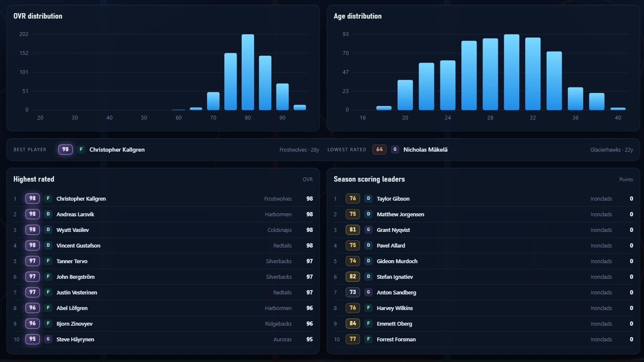Click the Age distribution bar at 36
Image resolution: width=644 pixels, height=362 pixels.
click(576, 99)
